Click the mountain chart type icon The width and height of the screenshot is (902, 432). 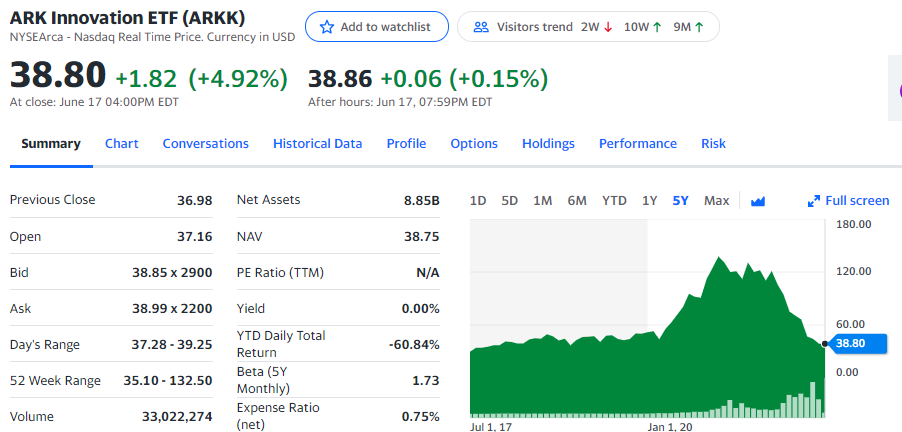(x=758, y=201)
